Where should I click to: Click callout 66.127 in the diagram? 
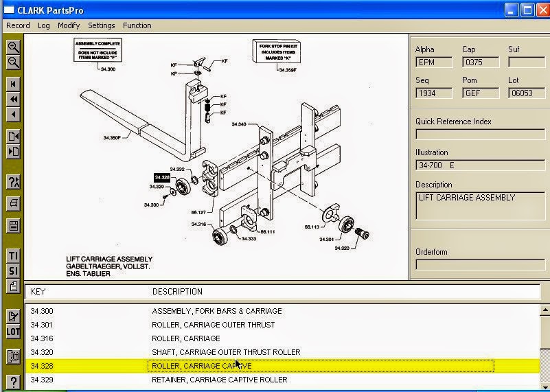pos(198,213)
